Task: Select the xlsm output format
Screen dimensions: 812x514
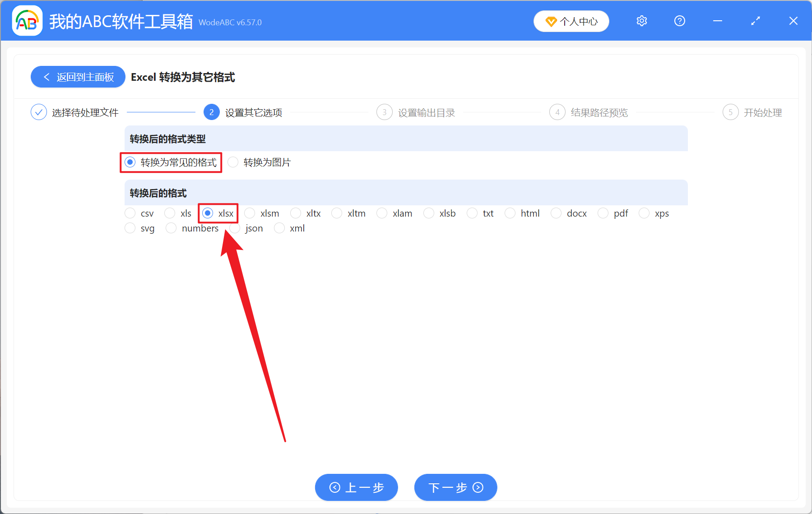Action: click(250, 213)
